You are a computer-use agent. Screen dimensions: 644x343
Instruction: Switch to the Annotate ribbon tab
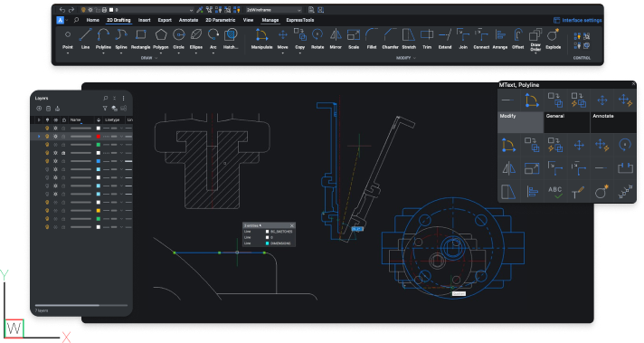pyautogui.click(x=188, y=20)
